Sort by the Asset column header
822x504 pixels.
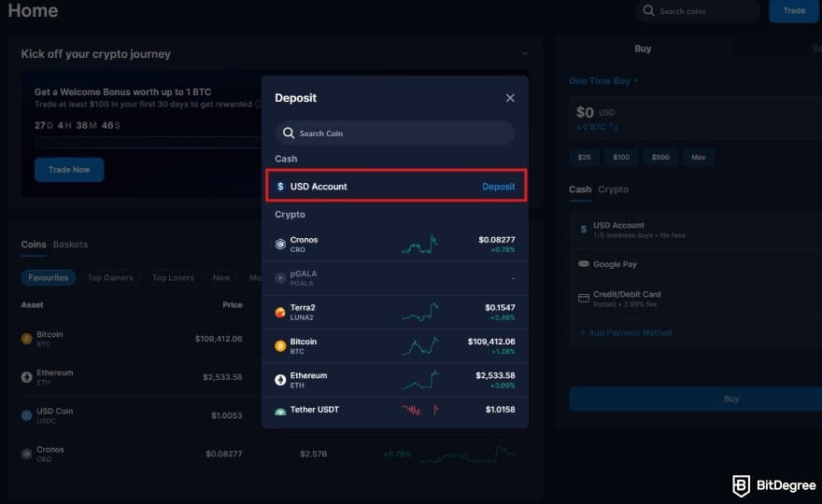tap(32, 305)
